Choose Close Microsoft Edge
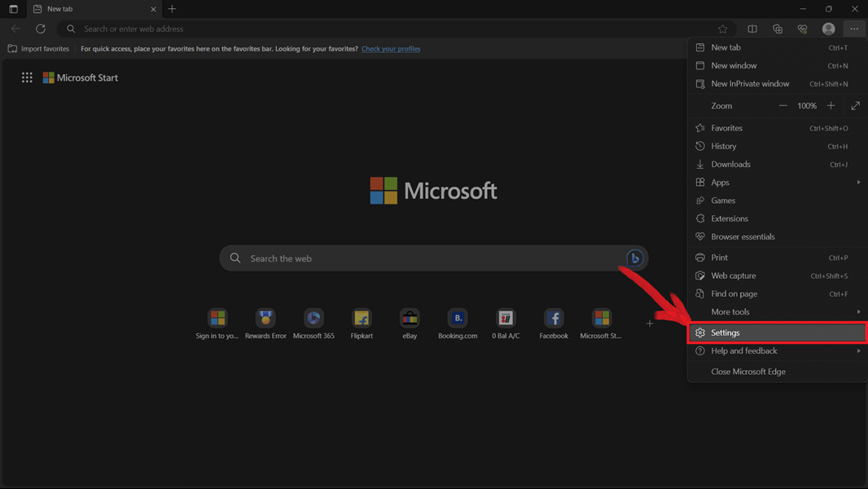The width and height of the screenshot is (868, 489). pos(777,372)
